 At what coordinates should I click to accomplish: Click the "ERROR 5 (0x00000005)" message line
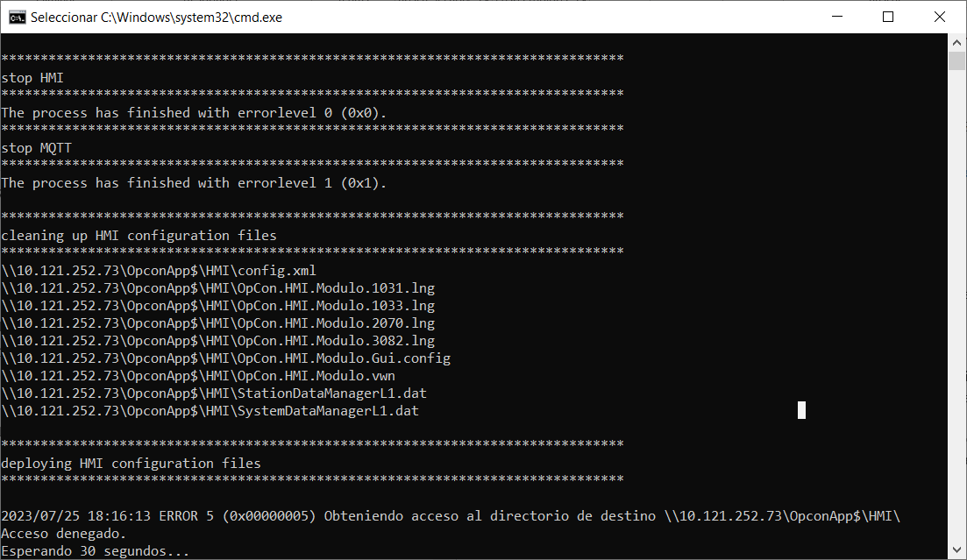coord(451,516)
